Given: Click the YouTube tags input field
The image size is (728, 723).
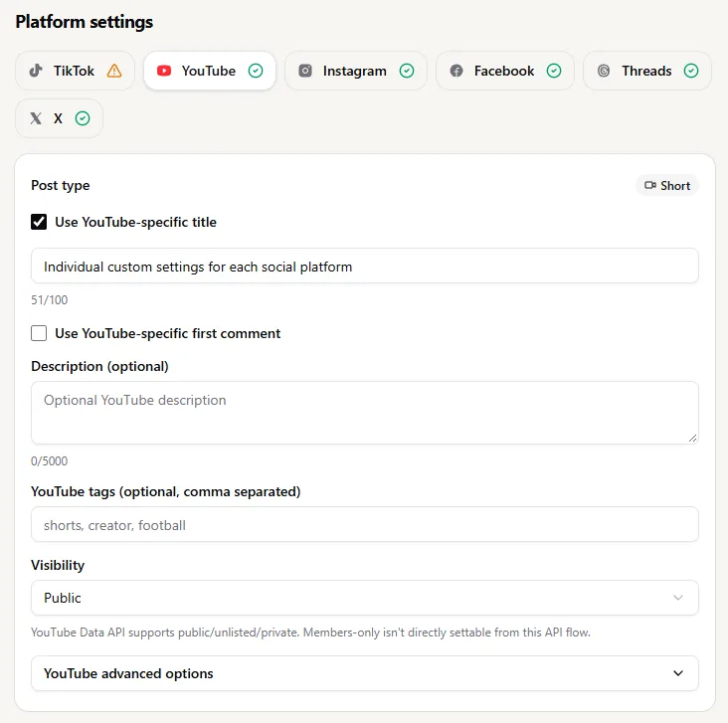Looking at the screenshot, I should pos(364,525).
